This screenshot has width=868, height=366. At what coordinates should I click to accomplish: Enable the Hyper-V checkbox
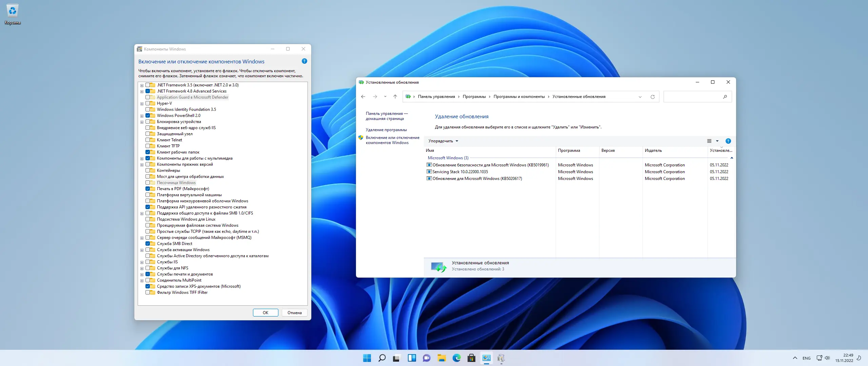(x=148, y=103)
